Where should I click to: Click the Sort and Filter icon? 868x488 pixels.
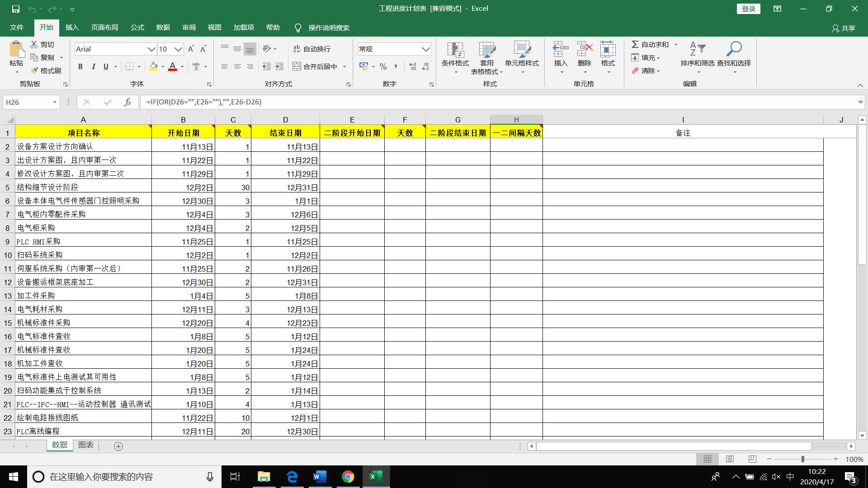tap(697, 49)
